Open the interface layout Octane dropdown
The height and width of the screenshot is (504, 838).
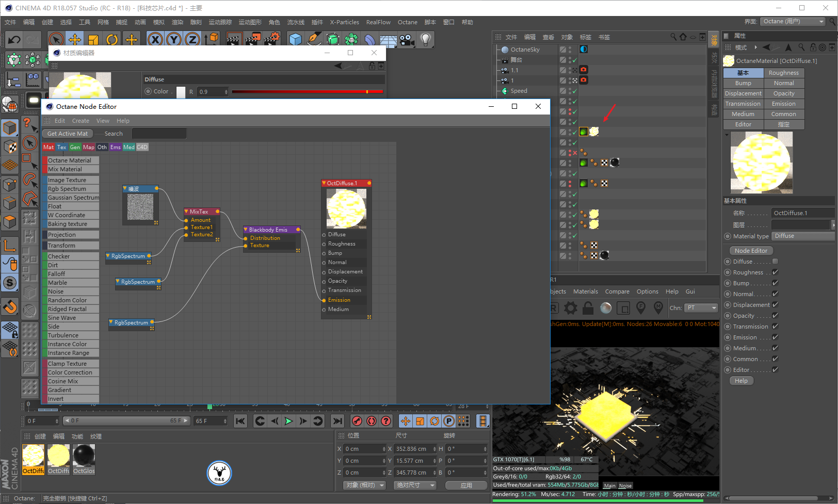pyautogui.click(x=793, y=21)
